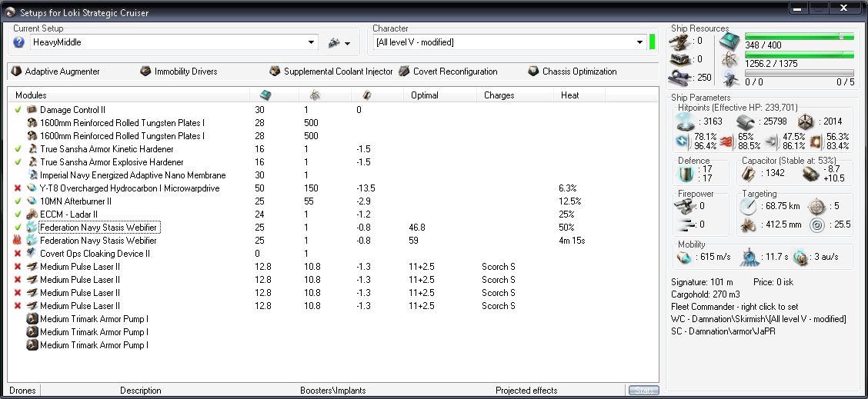The width and height of the screenshot is (868, 399).
Task: Click the turret hardpoints icon in Ship Resources
Action: tap(679, 41)
